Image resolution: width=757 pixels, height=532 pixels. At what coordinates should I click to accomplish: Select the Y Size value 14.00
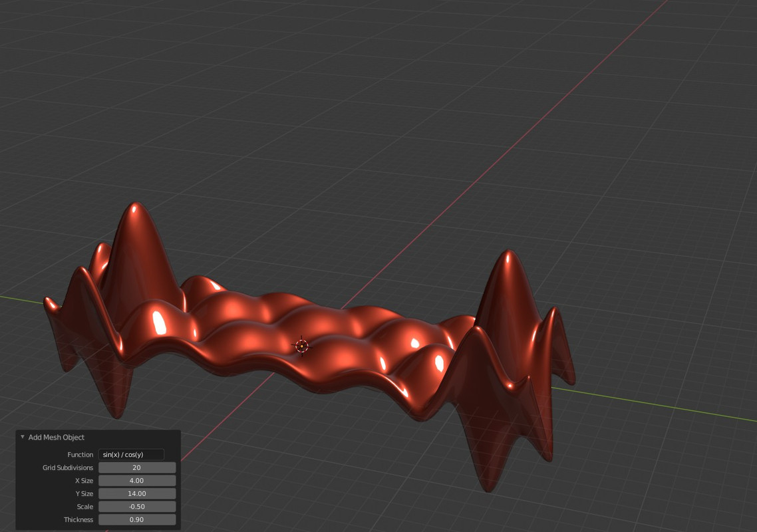click(x=136, y=493)
